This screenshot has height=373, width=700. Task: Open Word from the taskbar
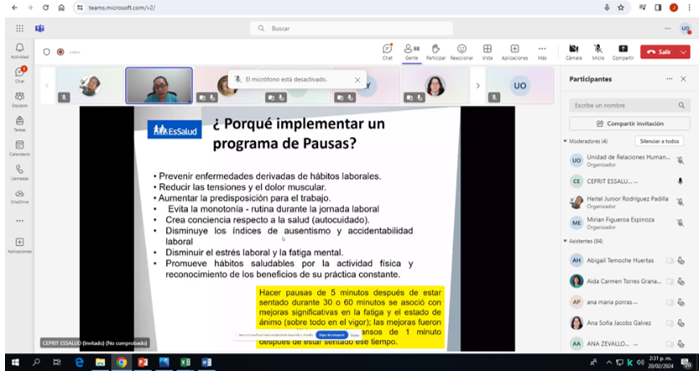pyautogui.click(x=207, y=362)
